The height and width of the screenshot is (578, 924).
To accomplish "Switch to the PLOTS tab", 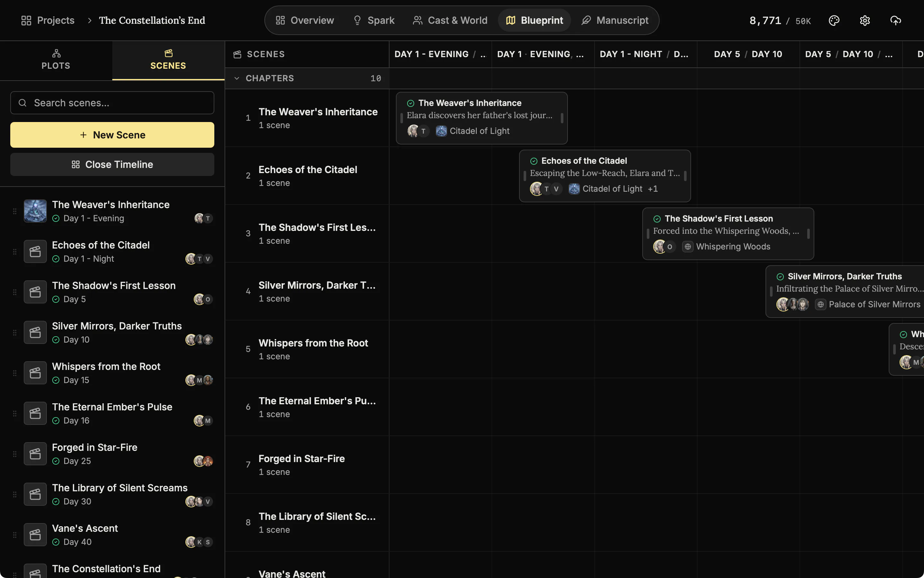I will coord(56,60).
